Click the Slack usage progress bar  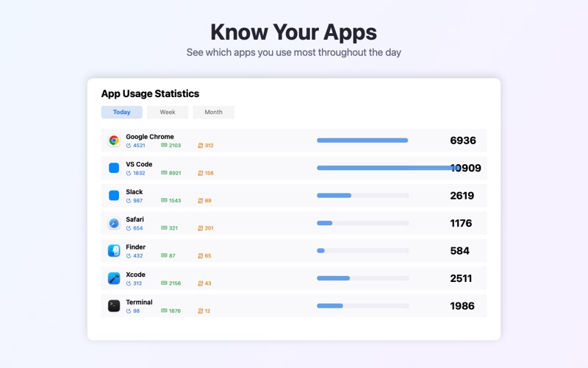point(362,195)
